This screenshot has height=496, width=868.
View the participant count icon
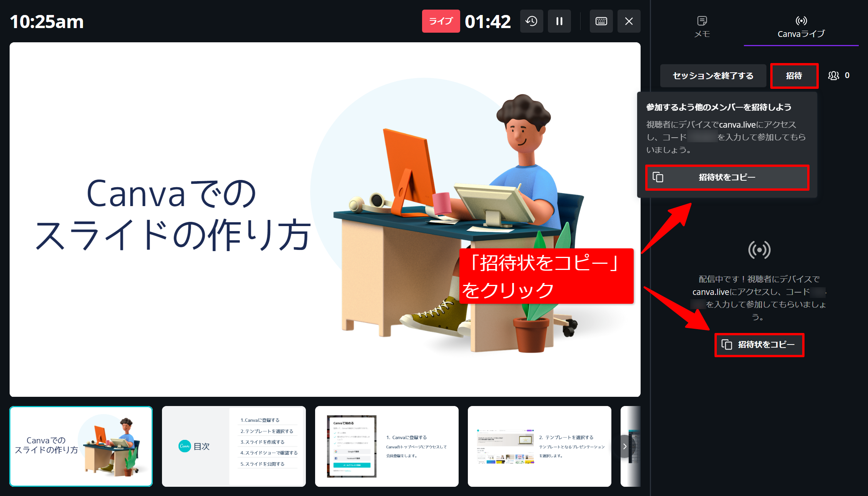[x=834, y=76]
